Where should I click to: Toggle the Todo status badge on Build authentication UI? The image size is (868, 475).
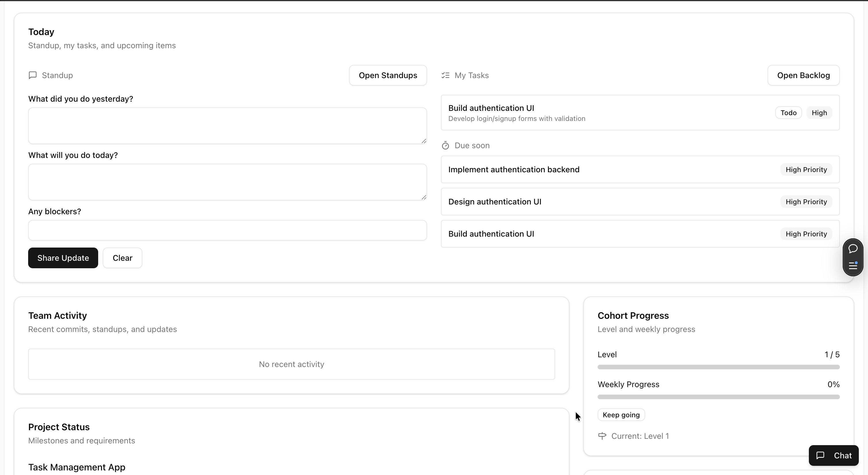click(788, 112)
